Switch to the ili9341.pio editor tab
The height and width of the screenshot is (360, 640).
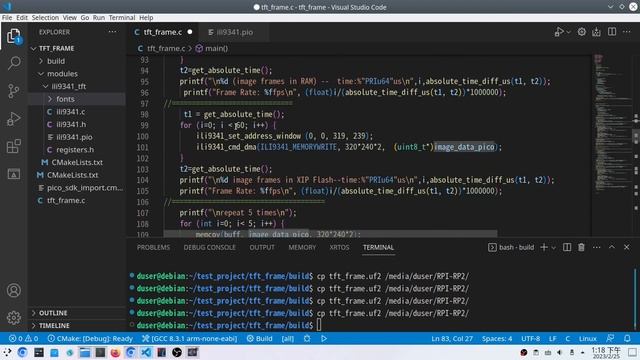[233, 32]
